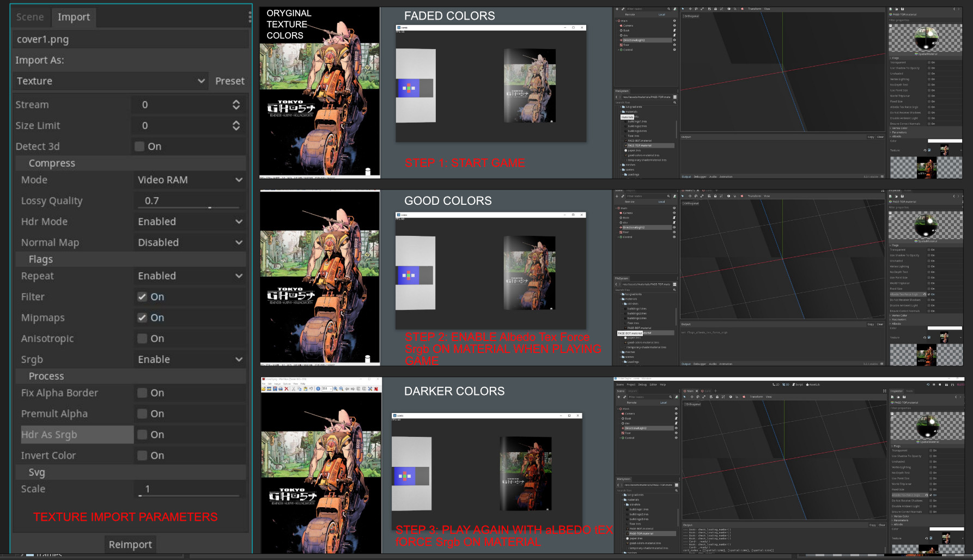Open AssetLib in bottom Godot editor
The height and width of the screenshot is (560, 973).
813,385
